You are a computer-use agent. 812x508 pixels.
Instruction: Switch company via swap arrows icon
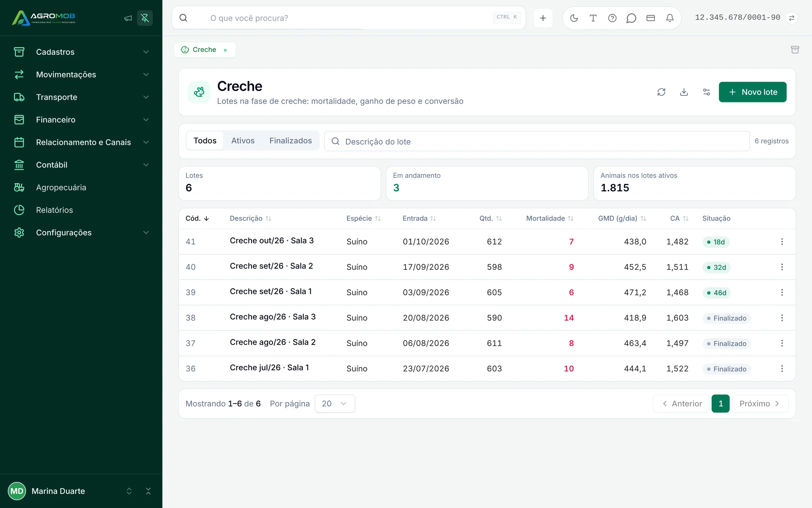[x=791, y=18]
